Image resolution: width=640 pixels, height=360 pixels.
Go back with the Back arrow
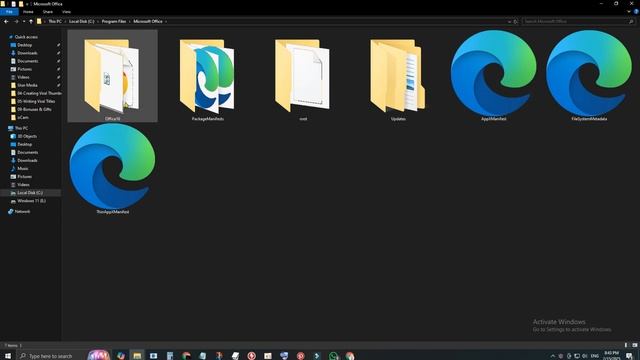(x=6, y=21)
